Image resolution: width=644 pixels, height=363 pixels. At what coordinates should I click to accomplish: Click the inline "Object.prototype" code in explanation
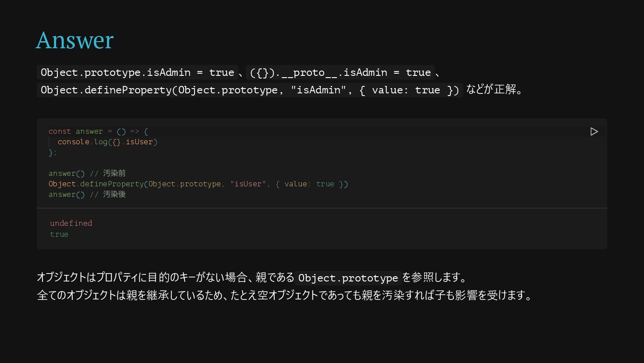[348, 278]
